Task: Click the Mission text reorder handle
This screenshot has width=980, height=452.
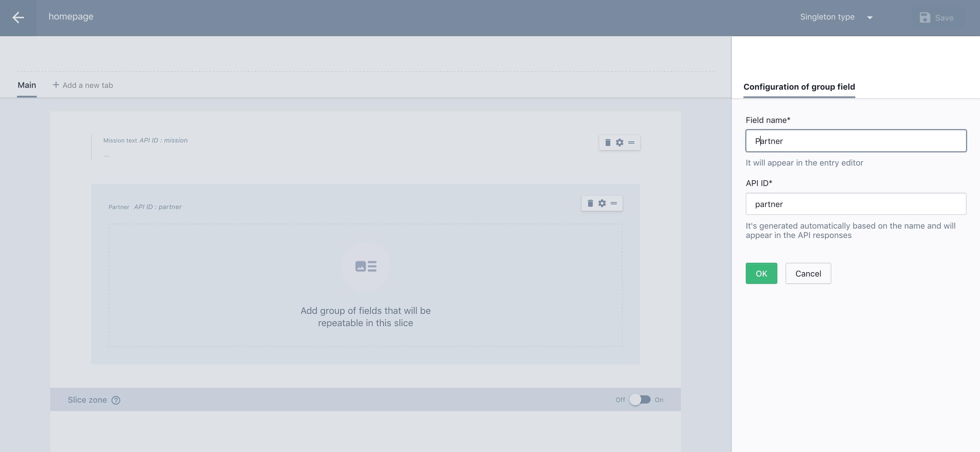Action: coord(631,142)
